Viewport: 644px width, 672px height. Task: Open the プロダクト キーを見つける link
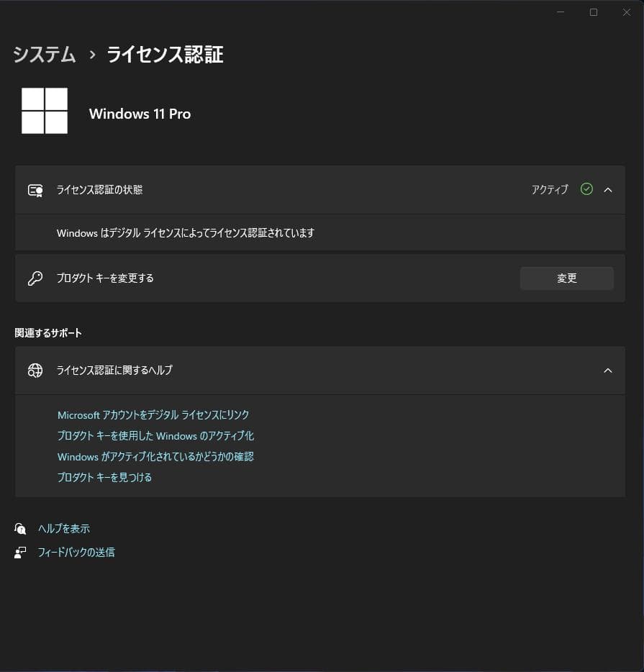click(104, 476)
